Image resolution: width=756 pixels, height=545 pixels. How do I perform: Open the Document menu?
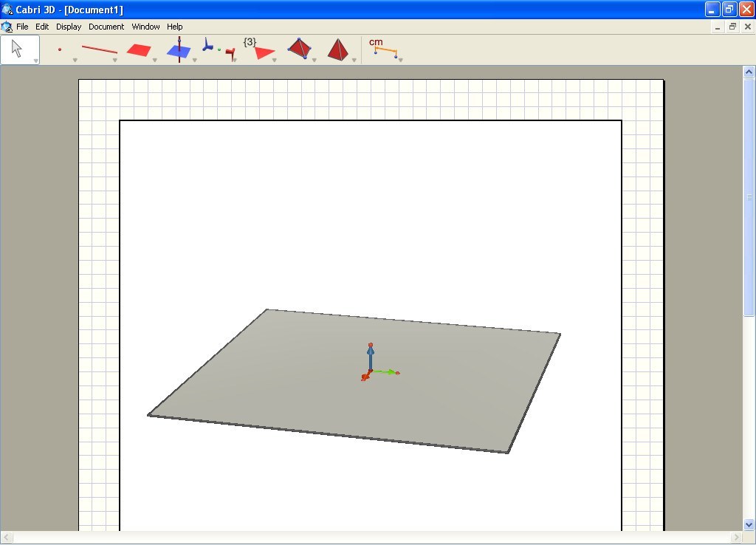click(106, 27)
